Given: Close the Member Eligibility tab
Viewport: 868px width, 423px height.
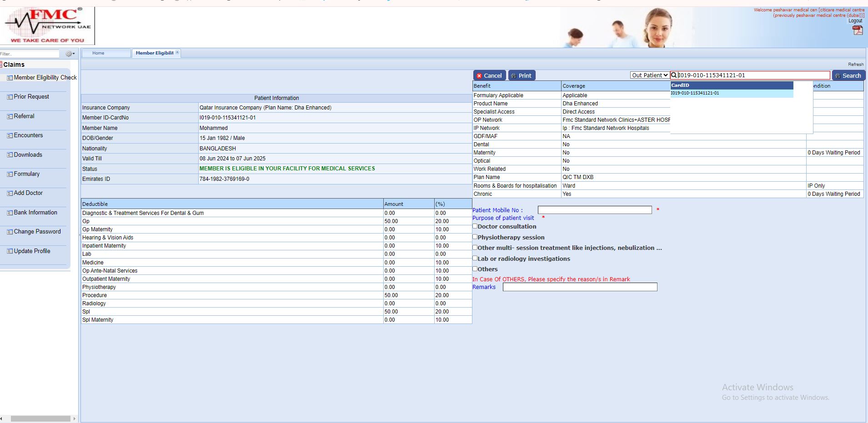Looking at the screenshot, I should pyautogui.click(x=177, y=53).
